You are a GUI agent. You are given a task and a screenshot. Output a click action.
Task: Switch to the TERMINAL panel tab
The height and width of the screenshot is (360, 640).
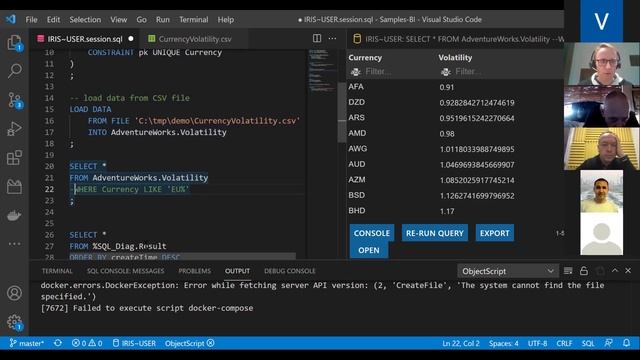pyautogui.click(x=57, y=271)
